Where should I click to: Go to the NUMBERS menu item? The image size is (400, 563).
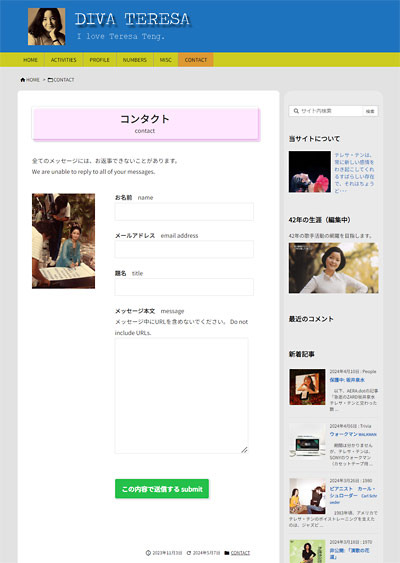(x=135, y=60)
